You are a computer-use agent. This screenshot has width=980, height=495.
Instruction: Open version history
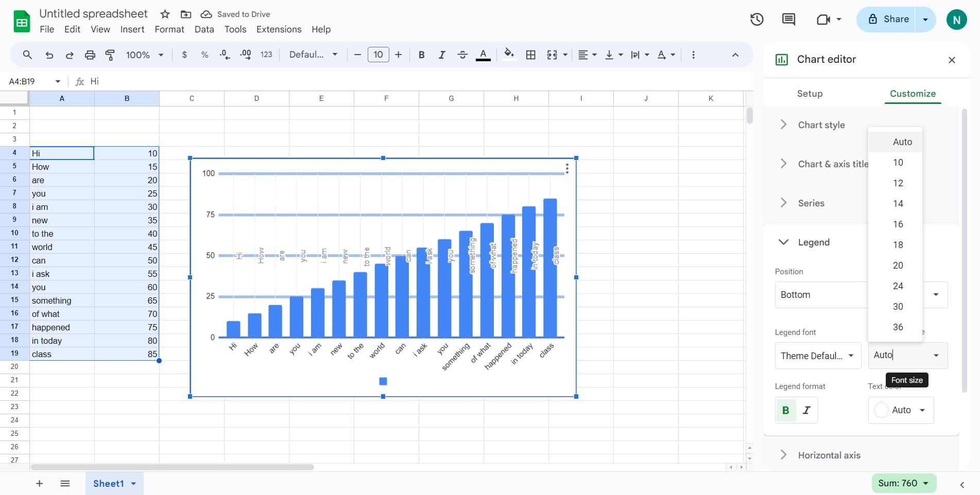tap(757, 19)
